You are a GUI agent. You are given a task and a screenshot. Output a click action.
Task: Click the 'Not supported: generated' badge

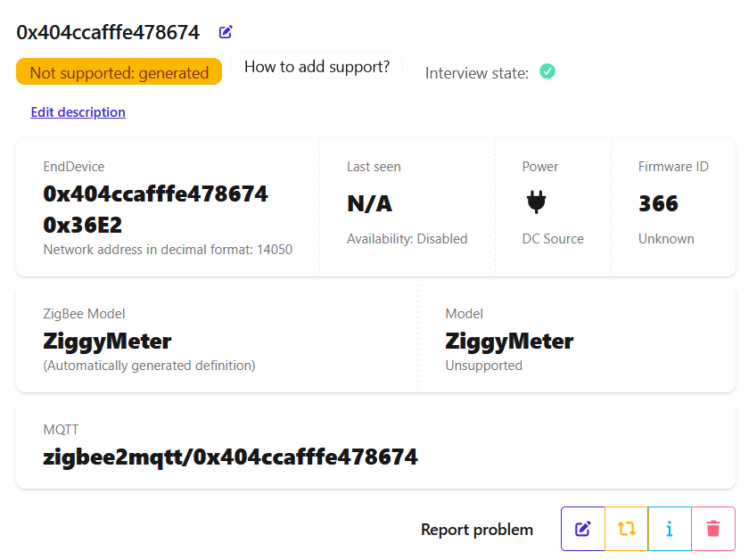pyautogui.click(x=119, y=72)
